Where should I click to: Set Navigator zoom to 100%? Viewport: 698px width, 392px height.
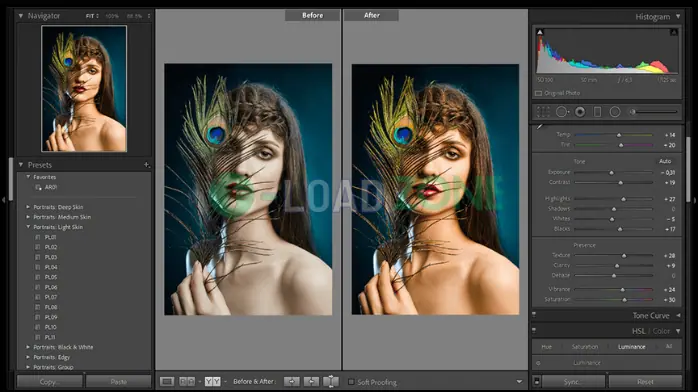(112, 16)
